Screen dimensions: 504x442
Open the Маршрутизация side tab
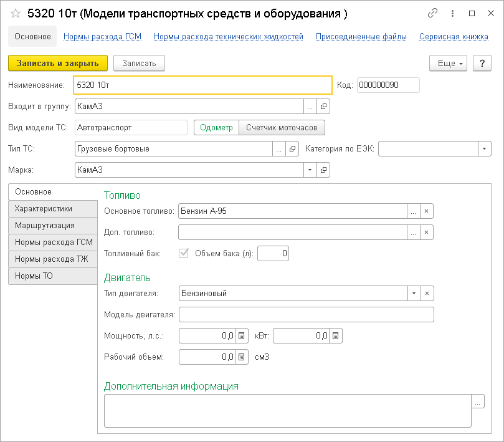(x=53, y=226)
